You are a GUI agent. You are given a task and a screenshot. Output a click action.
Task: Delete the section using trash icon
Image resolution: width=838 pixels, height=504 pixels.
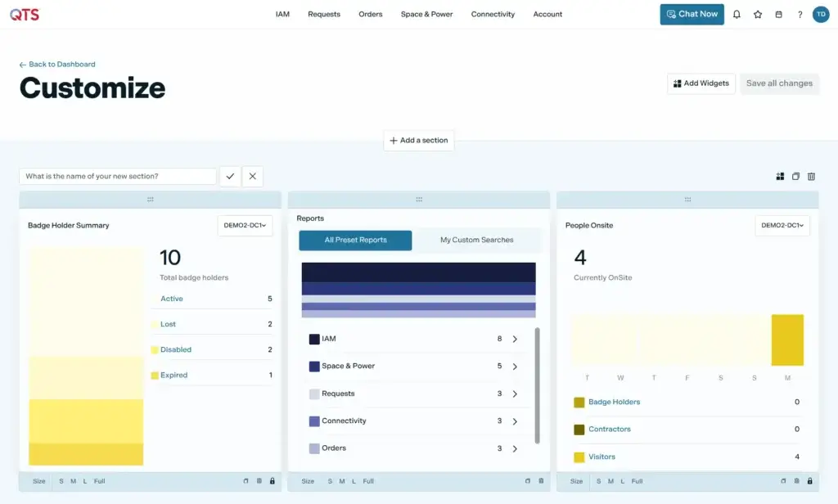coord(811,177)
